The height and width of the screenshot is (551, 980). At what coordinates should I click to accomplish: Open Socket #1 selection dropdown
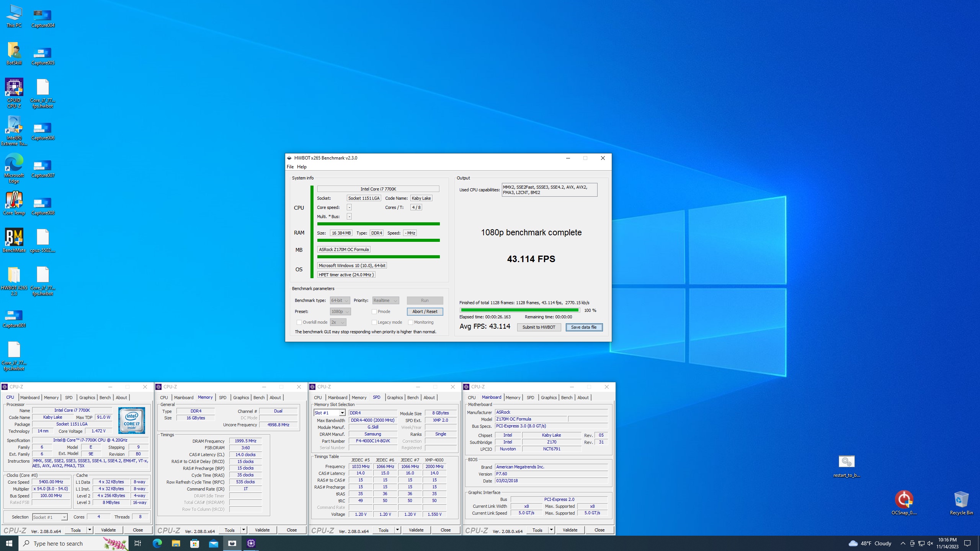pos(50,517)
